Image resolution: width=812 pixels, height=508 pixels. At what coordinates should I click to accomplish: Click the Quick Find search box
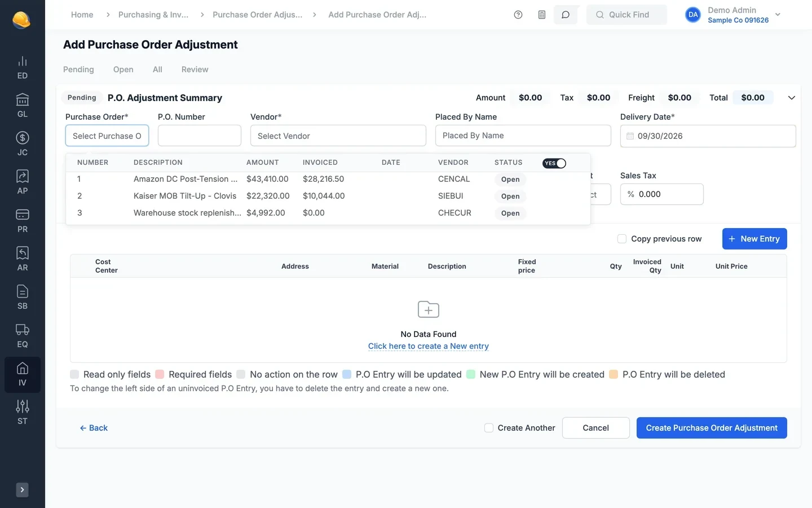(x=626, y=15)
